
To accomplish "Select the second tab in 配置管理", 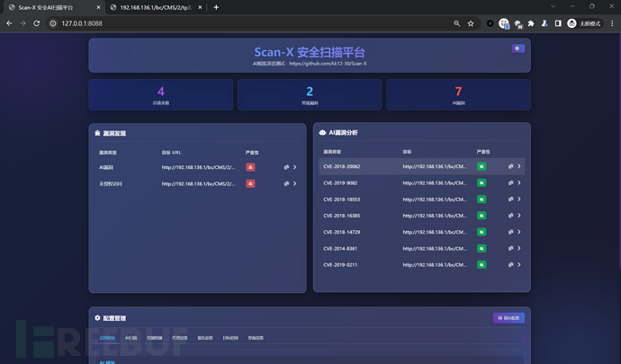I will click(x=130, y=338).
